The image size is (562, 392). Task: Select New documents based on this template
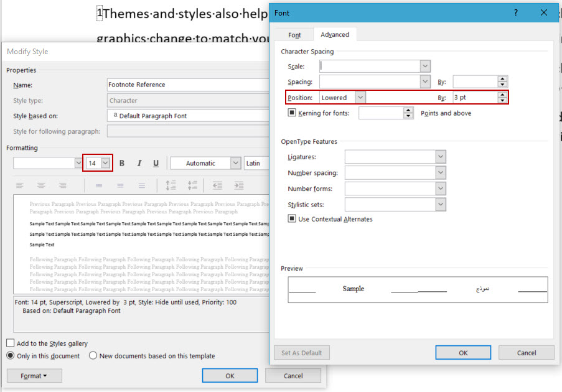[93, 355]
